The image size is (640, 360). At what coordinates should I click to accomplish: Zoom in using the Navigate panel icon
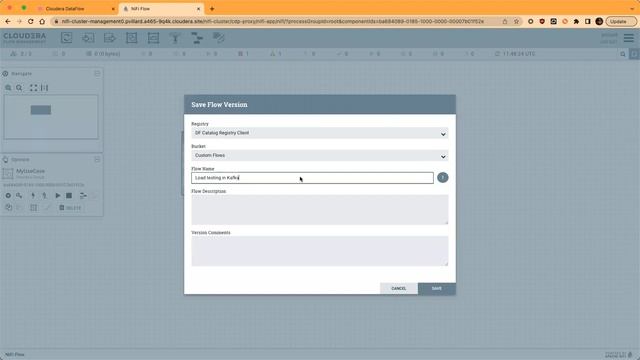(8, 88)
